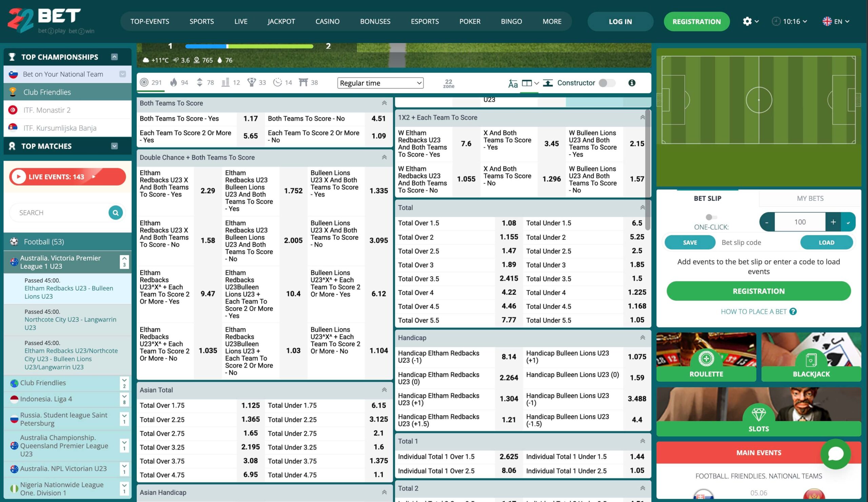This screenshot has height=502, width=868.
Task: Collapse the Asian Total section
Action: pos(384,390)
